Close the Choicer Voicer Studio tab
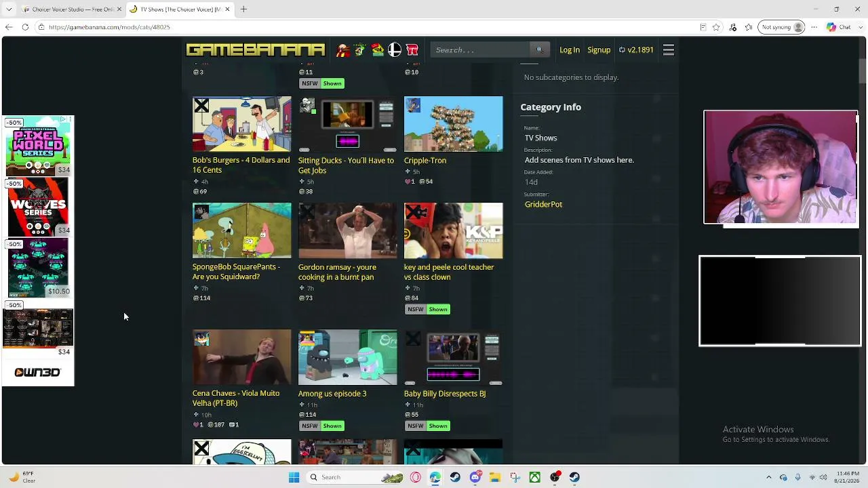Screen dimensions: 868x488 pos(119,9)
